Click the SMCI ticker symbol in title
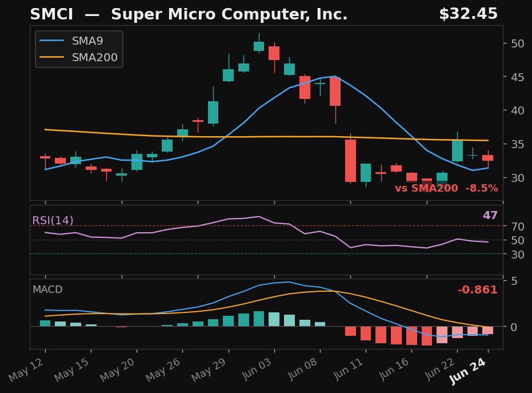This screenshot has width=532, height=393. coord(51,15)
